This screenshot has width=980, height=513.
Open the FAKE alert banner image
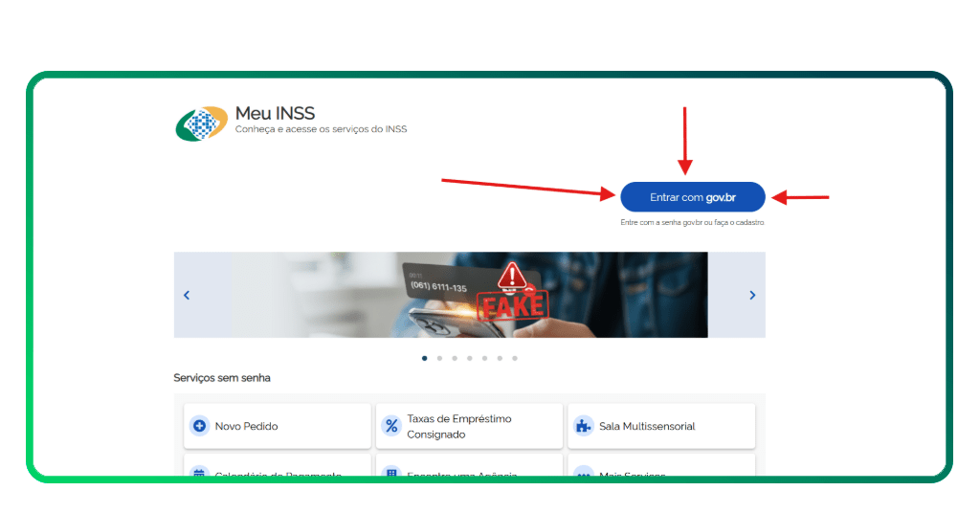click(469, 295)
